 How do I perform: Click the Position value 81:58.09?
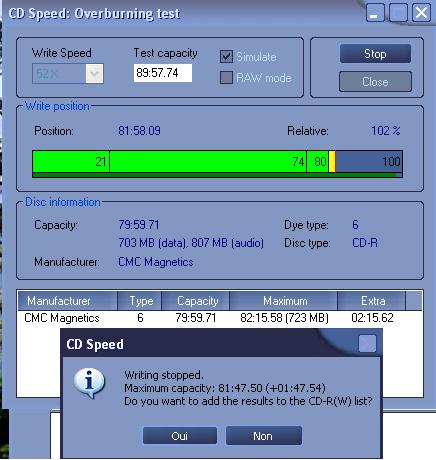coord(139,130)
